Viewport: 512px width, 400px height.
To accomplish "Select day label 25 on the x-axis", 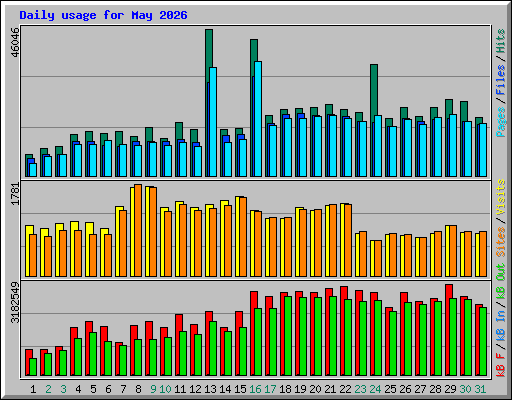I will tap(390, 389).
